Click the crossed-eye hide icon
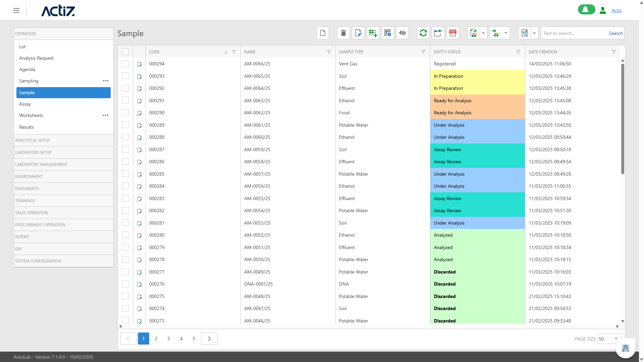Viewport: 644px width, 362px height. click(402, 33)
